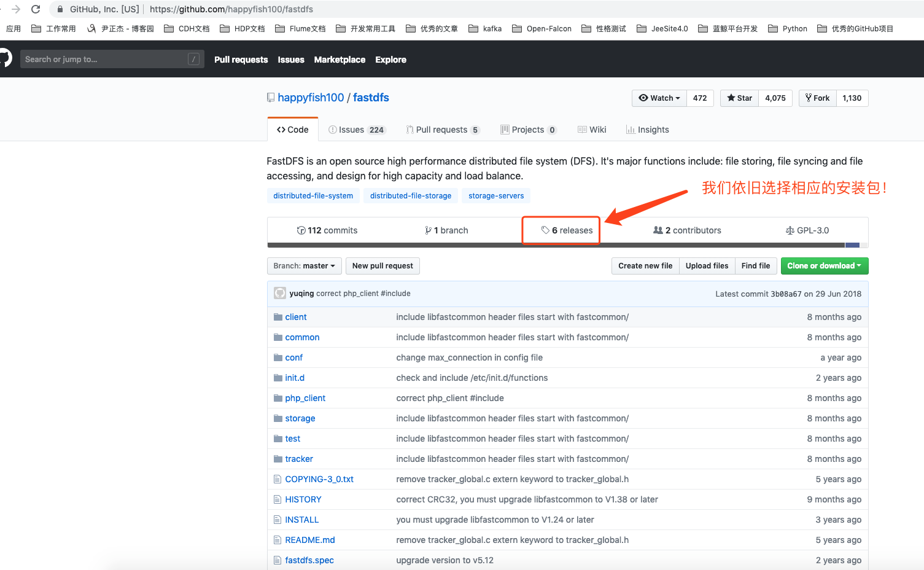
Task: Click the tracker folder icon
Action: coord(278,459)
